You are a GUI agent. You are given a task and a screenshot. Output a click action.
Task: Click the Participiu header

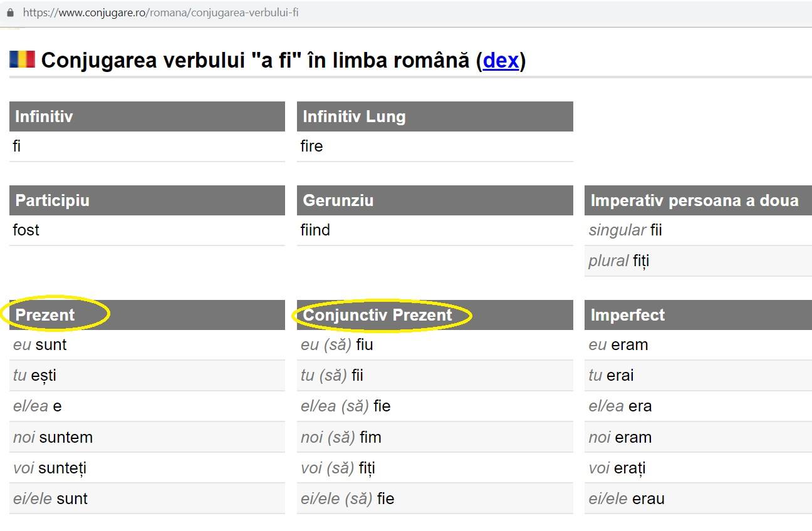click(147, 200)
